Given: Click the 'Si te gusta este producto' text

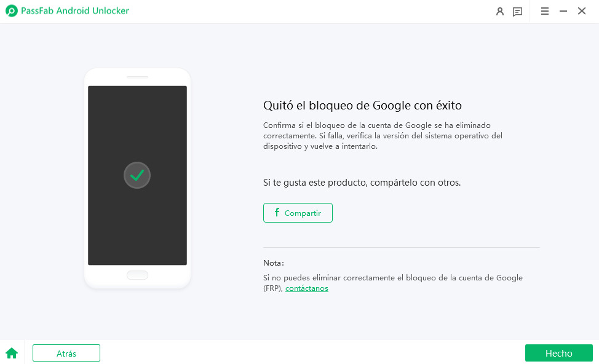Looking at the screenshot, I should [x=362, y=183].
